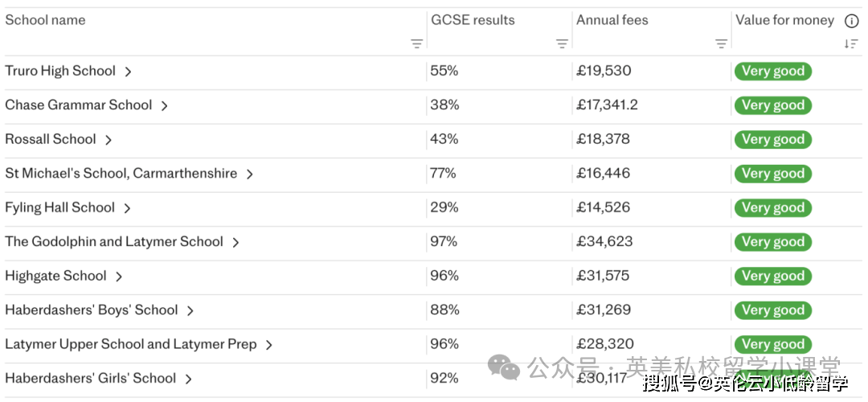Click the chevron beside Rossall School
Image resolution: width=868 pixels, height=402 pixels.
pos(108,140)
